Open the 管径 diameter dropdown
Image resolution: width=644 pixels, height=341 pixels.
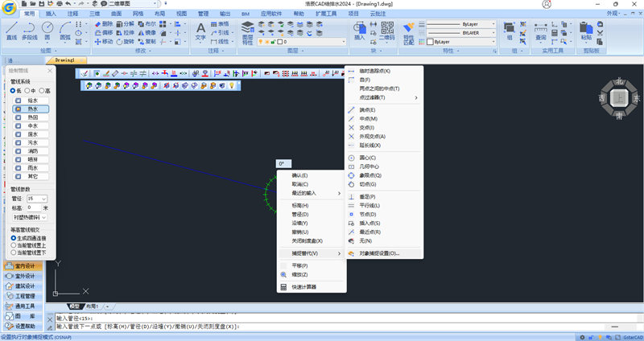43,198
